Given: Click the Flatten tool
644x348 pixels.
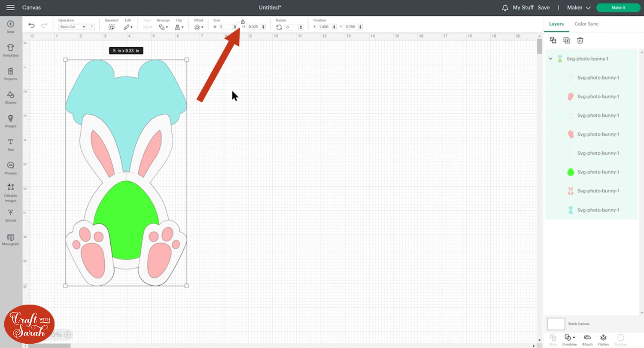Looking at the screenshot, I should point(603,339).
